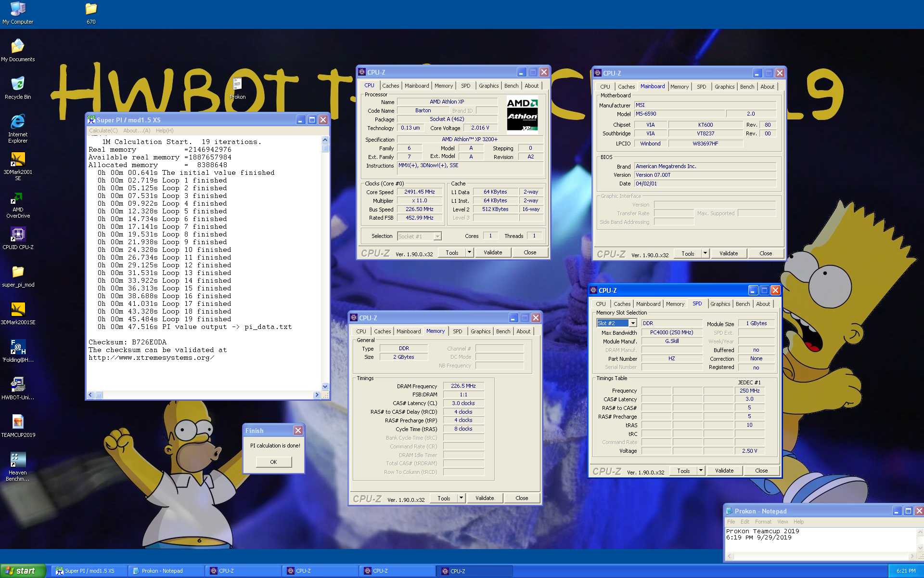Switch to Super PI taskbar button
Screen dimensions: 924x578
tap(89, 571)
